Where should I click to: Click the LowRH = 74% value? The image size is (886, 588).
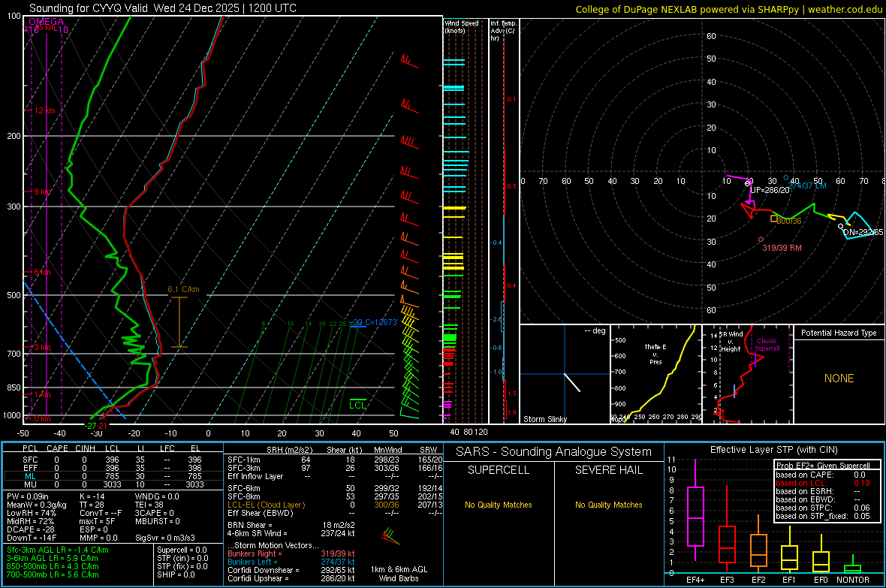tap(31, 513)
